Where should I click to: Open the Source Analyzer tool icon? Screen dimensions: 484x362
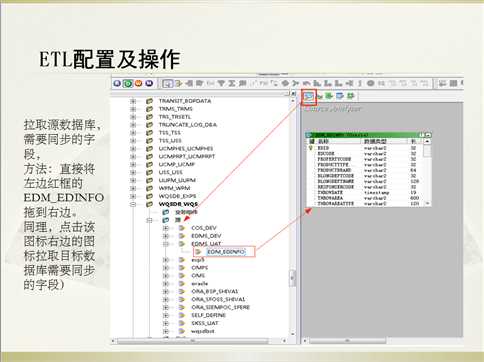click(x=309, y=97)
